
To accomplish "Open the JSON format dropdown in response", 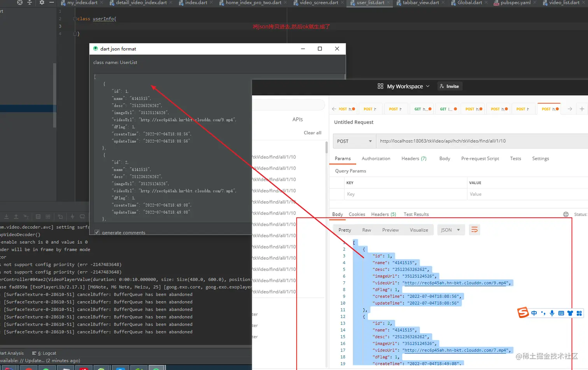I will [x=451, y=230].
